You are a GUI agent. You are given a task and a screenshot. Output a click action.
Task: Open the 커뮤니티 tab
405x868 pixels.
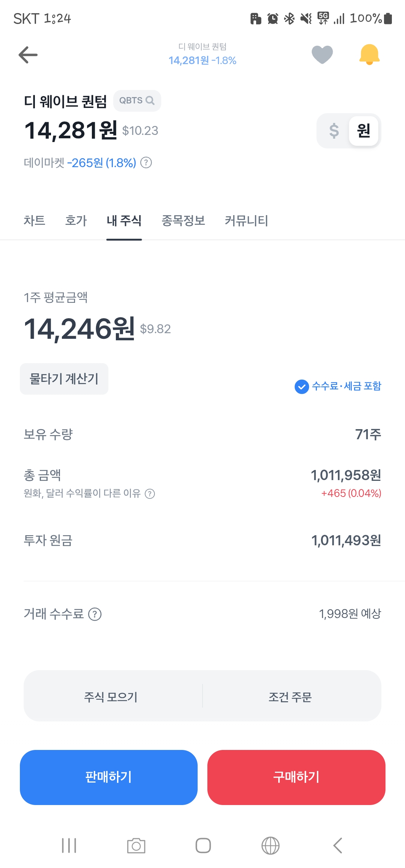point(246,220)
